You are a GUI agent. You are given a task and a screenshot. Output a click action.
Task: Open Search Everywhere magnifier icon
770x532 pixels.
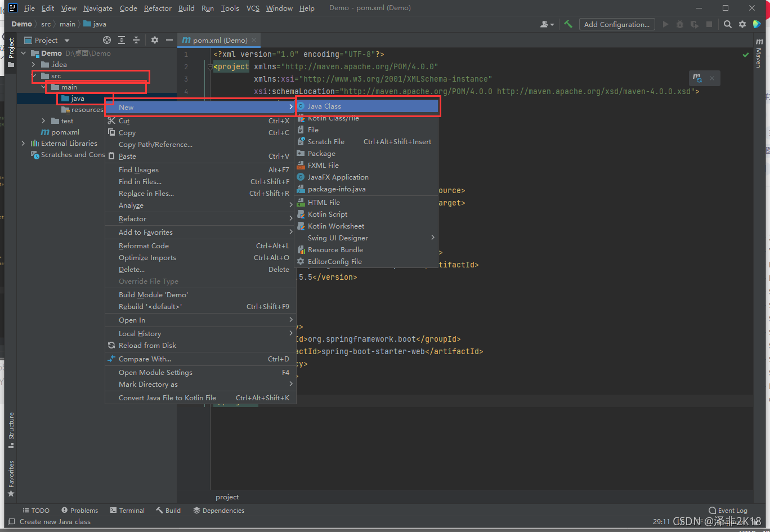[728, 24]
